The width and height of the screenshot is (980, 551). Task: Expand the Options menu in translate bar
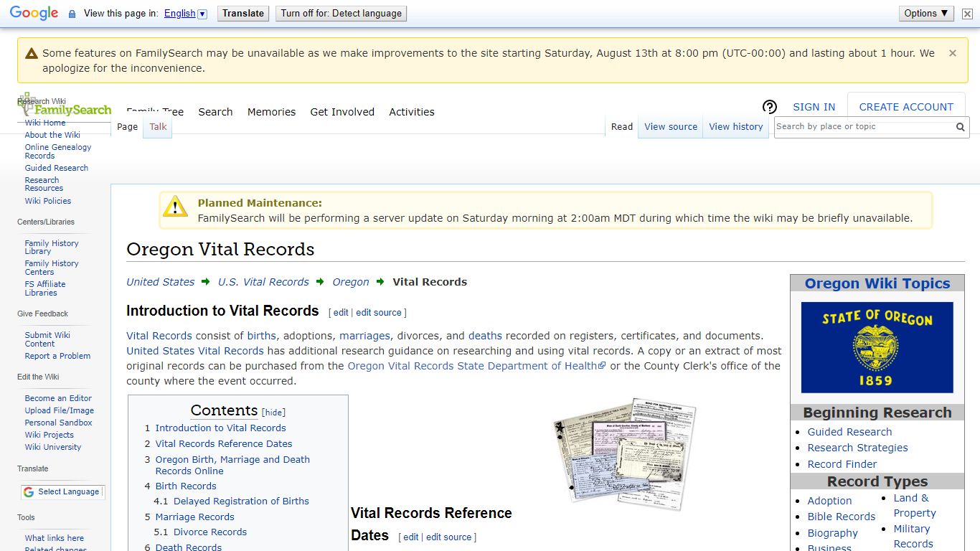pyautogui.click(x=926, y=13)
